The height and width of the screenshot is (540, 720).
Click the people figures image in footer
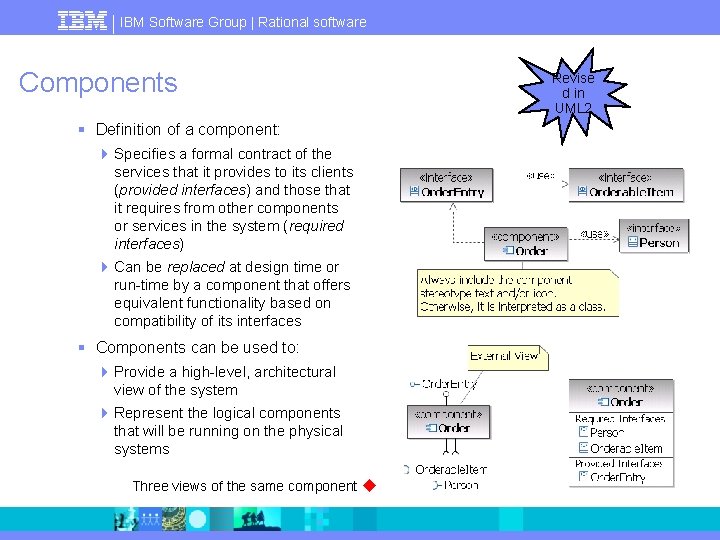point(150,519)
